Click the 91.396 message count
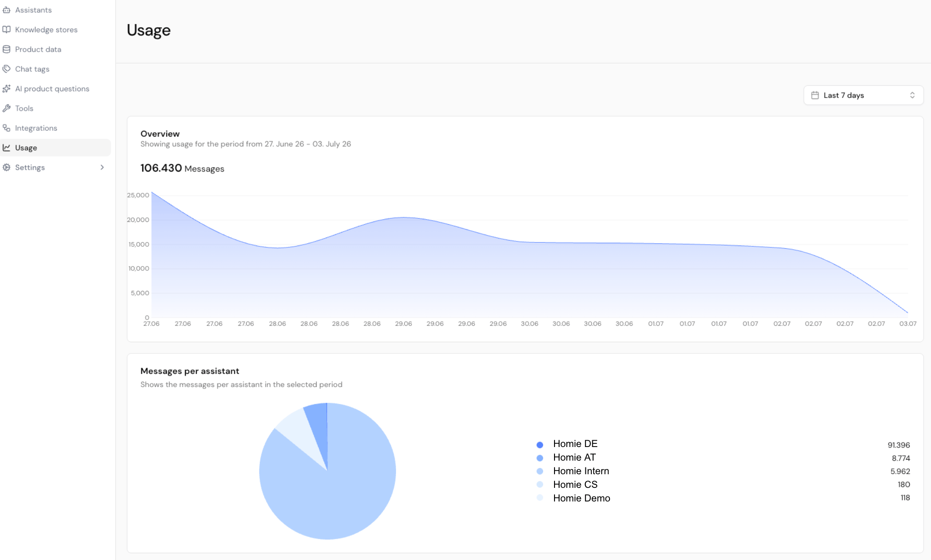This screenshot has width=931, height=560. [x=899, y=445]
